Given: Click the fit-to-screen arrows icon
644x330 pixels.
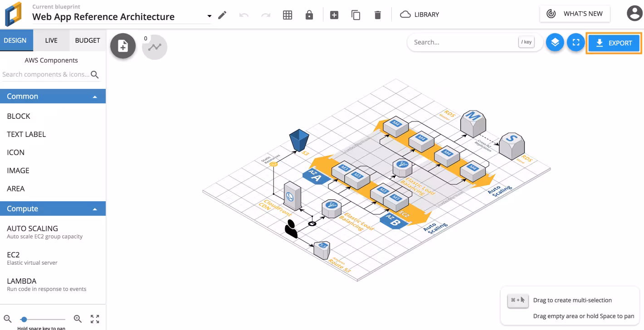Looking at the screenshot, I should (95, 319).
